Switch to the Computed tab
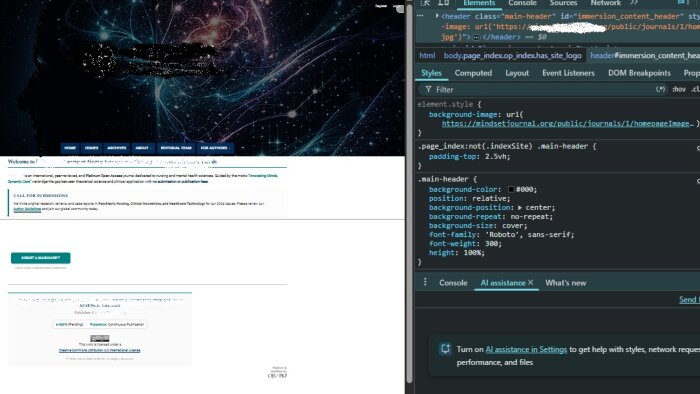 pyautogui.click(x=473, y=73)
